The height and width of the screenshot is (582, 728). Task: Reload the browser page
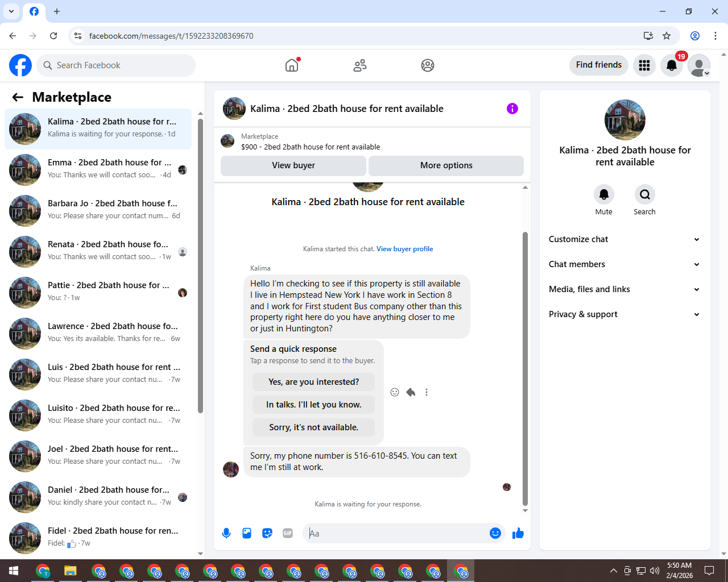point(53,36)
